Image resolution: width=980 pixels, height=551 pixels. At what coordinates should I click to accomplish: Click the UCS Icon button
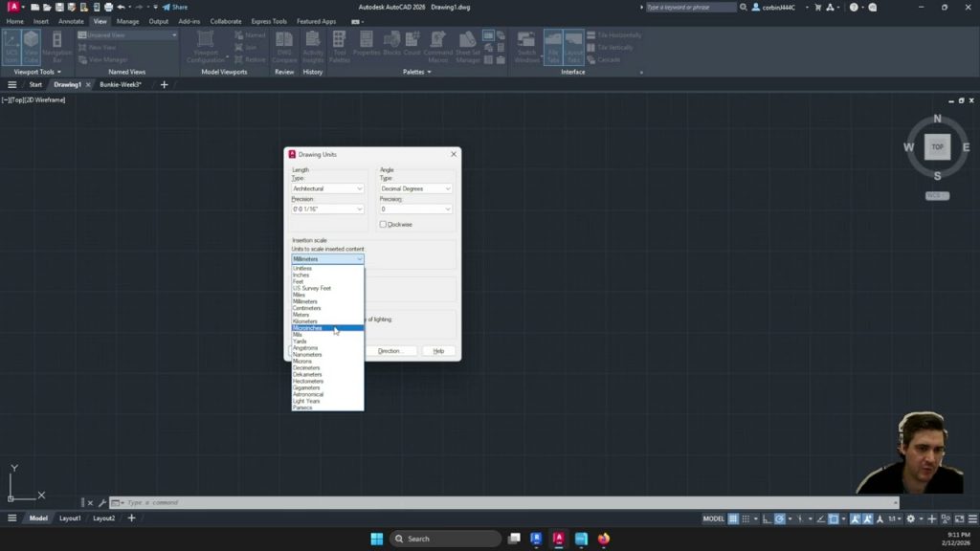tap(11, 46)
